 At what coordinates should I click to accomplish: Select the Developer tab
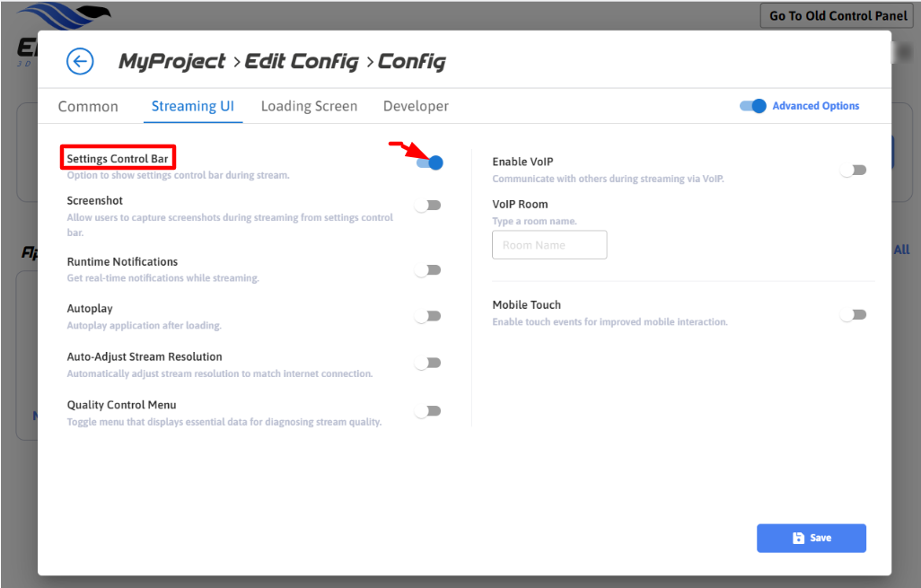coord(416,106)
